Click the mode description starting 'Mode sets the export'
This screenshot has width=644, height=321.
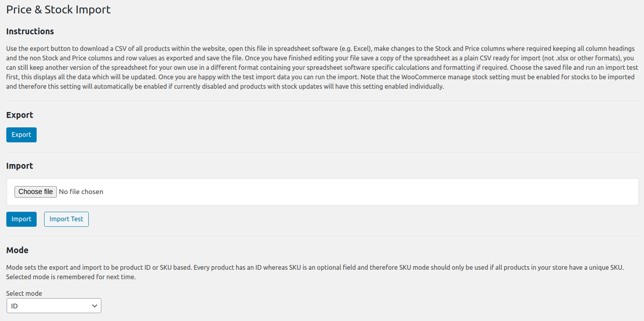coord(276,267)
